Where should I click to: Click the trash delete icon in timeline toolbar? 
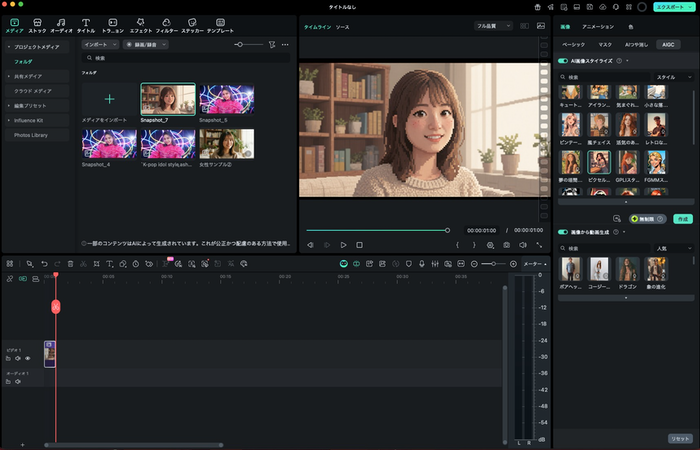point(70,263)
